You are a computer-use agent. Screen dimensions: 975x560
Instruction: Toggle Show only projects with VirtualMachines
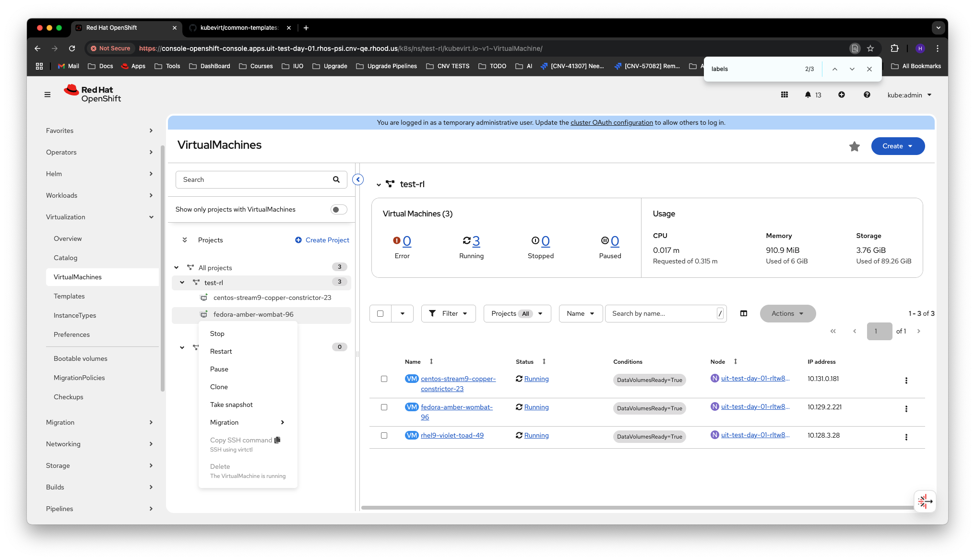pos(339,210)
